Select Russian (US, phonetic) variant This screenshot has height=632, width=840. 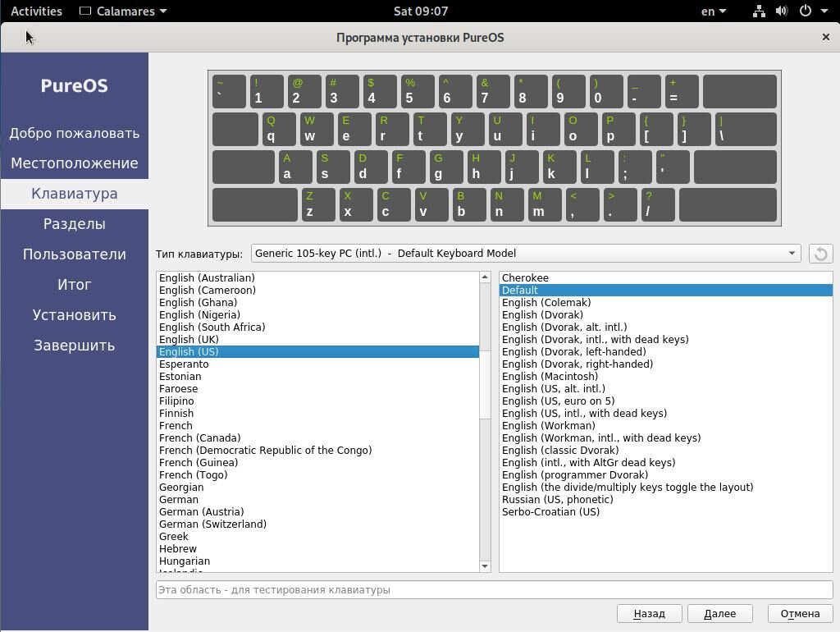click(x=666, y=500)
